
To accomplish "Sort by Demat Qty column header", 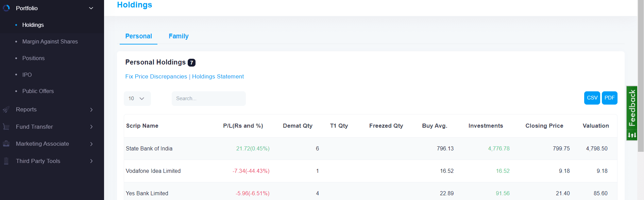I will click(x=298, y=126).
